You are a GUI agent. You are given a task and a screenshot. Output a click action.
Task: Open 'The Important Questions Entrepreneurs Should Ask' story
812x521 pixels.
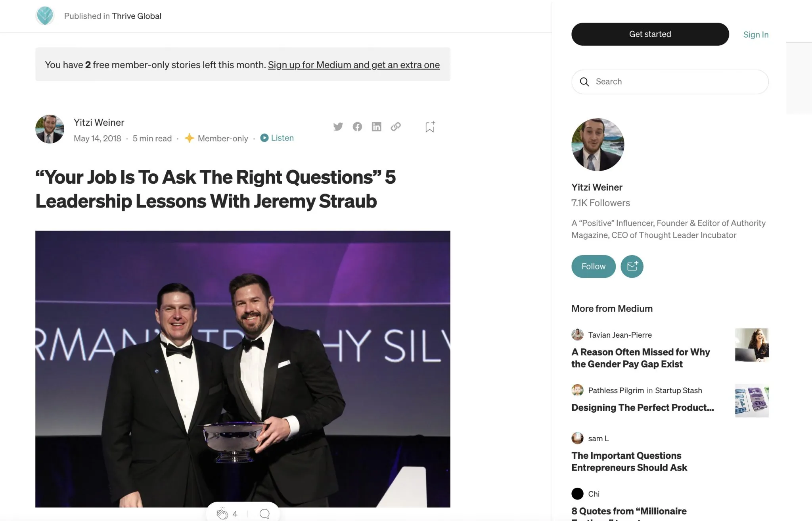point(629,461)
